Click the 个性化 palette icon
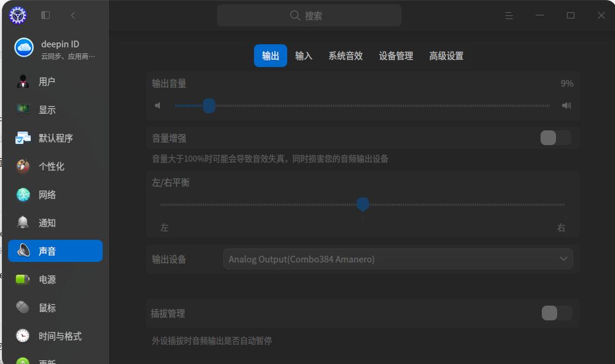 (x=23, y=166)
